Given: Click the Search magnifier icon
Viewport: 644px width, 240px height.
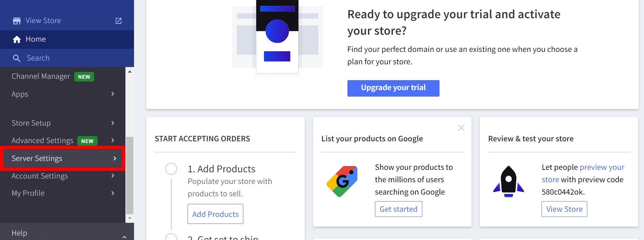Looking at the screenshot, I should pos(16,58).
